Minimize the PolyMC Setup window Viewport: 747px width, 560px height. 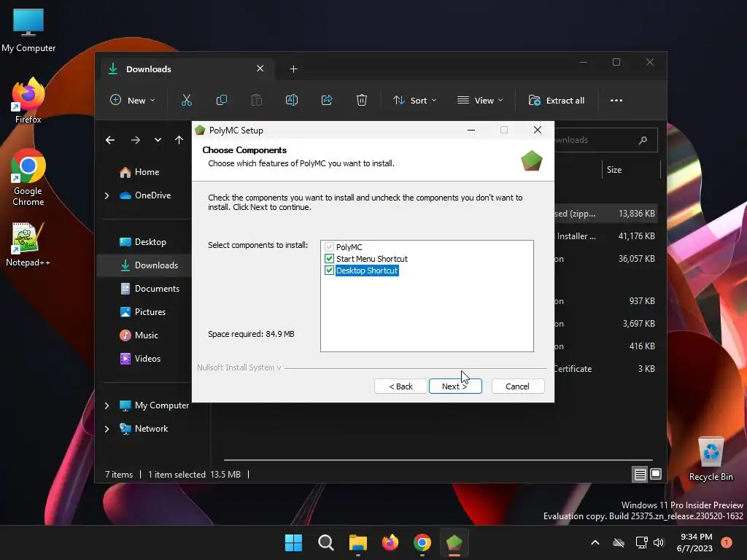coord(471,130)
